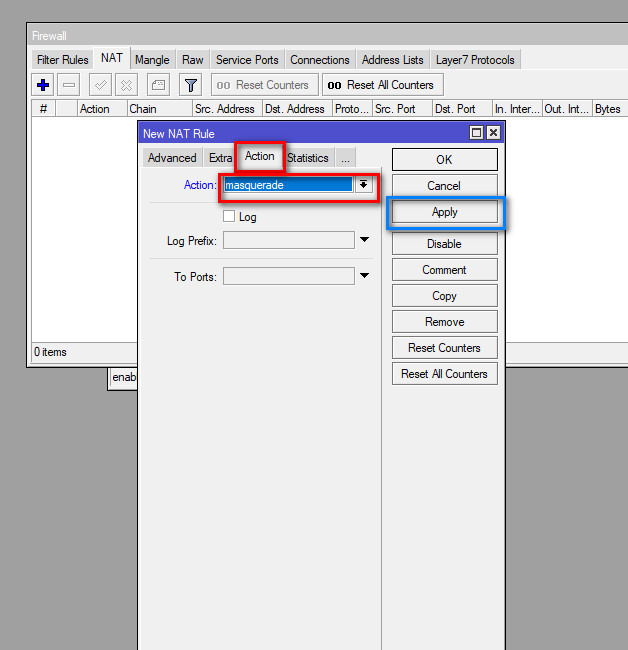Click the X disable rule icon

click(x=126, y=85)
